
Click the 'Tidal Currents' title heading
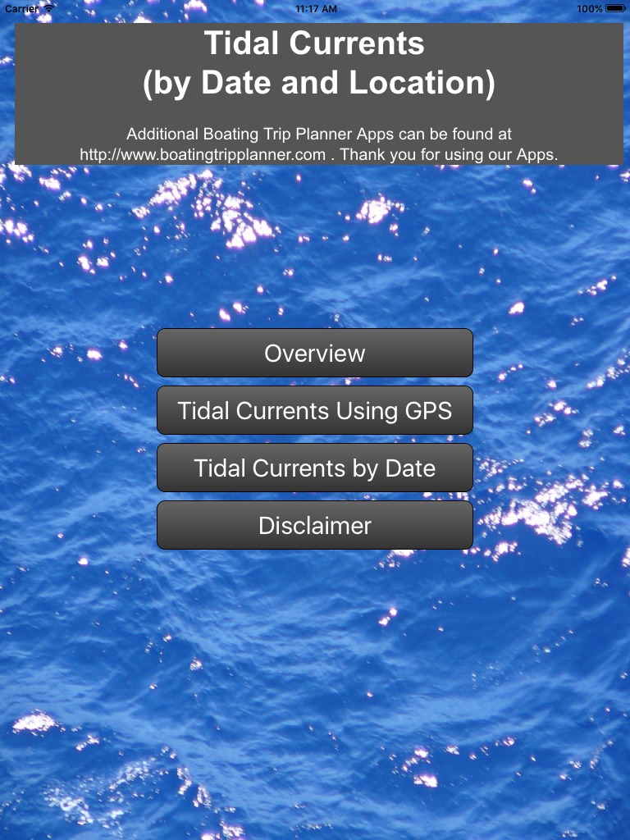click(x=314, y=43)
